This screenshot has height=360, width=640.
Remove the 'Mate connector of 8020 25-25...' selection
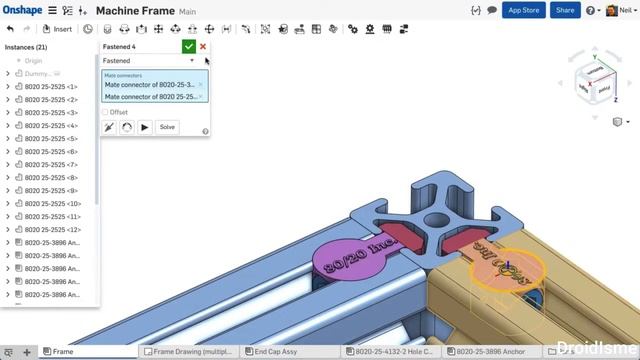pos(200,96)
